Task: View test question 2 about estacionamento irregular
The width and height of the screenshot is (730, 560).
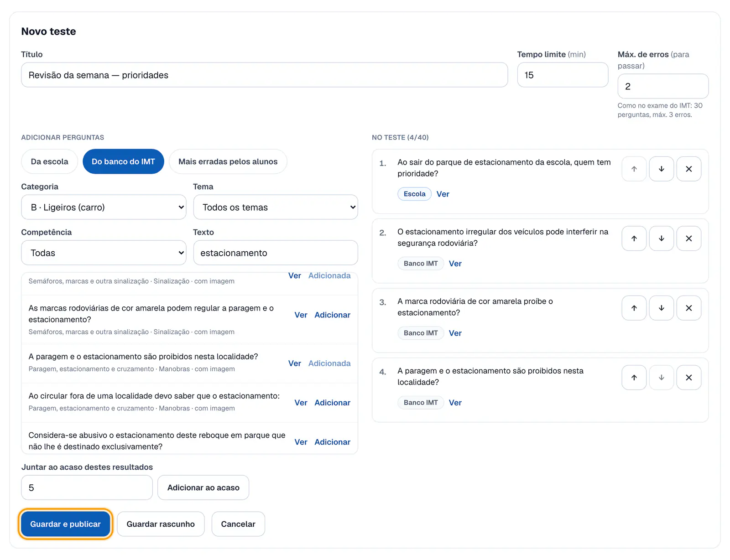Action: tap(455, 264)
